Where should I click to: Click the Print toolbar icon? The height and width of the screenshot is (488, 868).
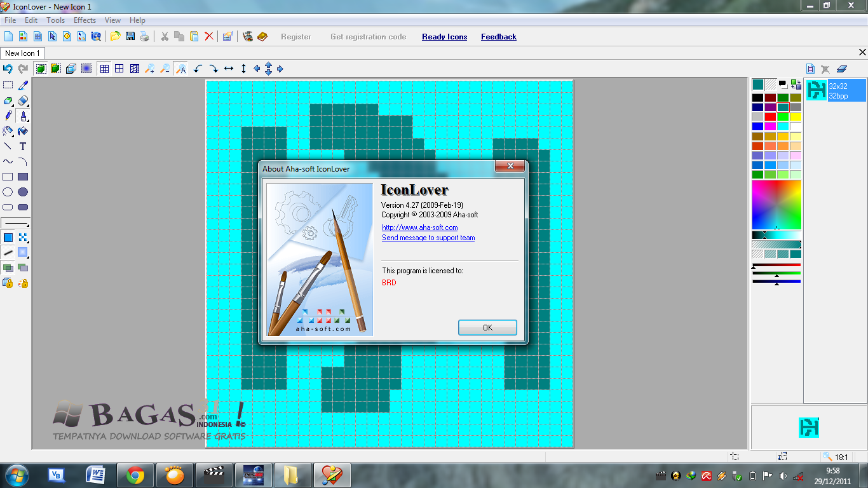144,36
